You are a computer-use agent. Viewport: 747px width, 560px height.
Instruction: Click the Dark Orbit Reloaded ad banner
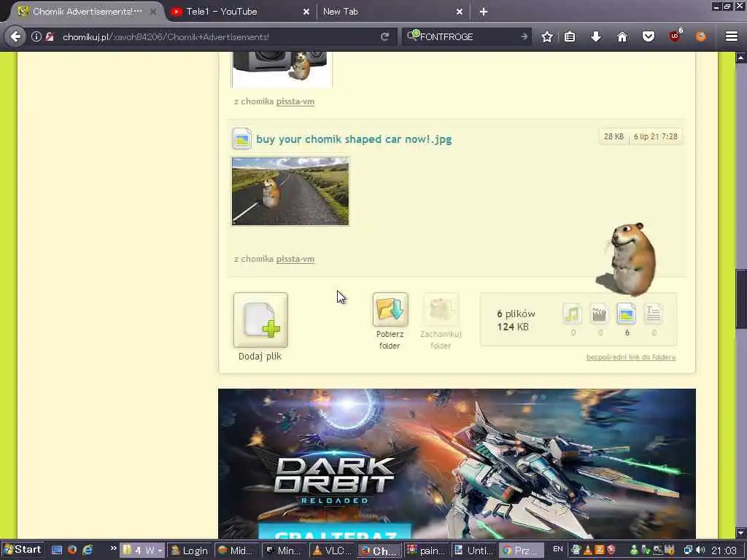pyautogui.click(x=457, y=464)
